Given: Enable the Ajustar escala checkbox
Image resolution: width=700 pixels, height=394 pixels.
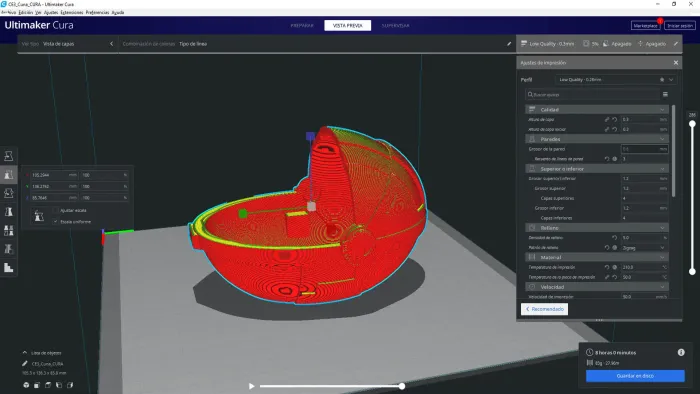Looking at the screenshot, I should coord(56,210).
